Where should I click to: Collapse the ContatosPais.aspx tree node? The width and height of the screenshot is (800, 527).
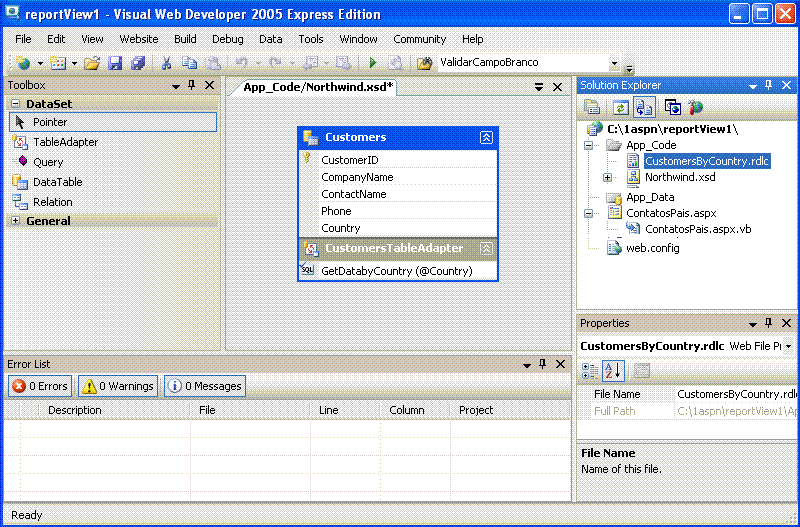click(589, 213)
